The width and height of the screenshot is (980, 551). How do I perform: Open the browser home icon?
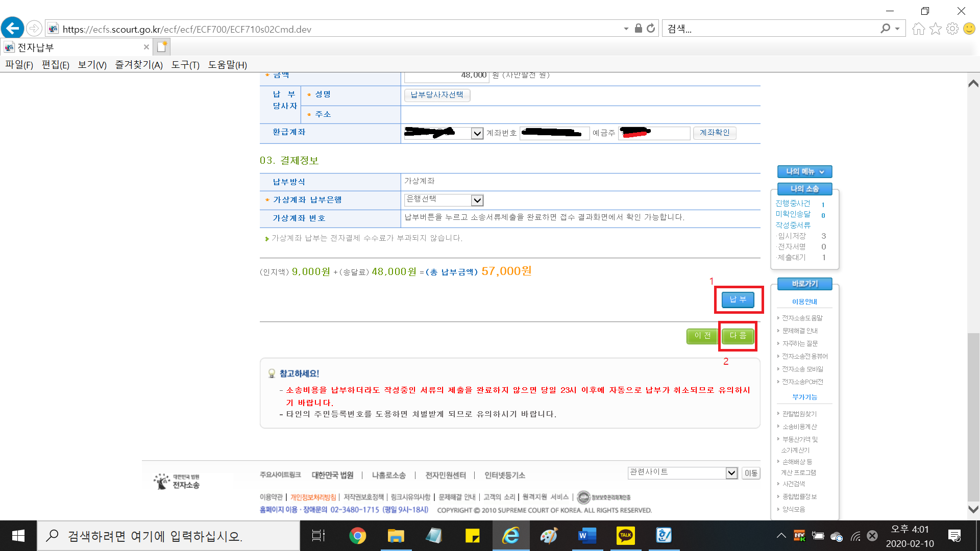pos(918,29)
